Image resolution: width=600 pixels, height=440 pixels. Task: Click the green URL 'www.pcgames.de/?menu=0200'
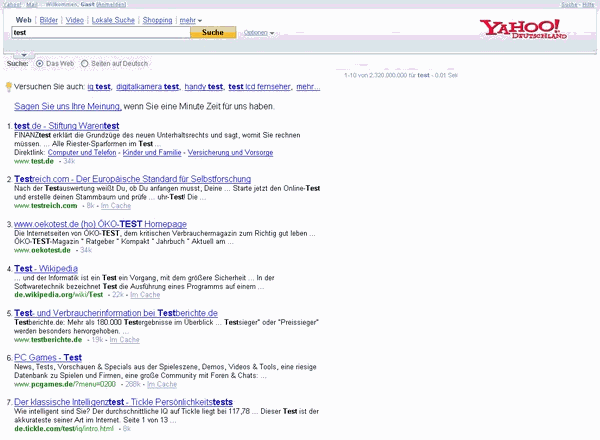coord(65,385)
